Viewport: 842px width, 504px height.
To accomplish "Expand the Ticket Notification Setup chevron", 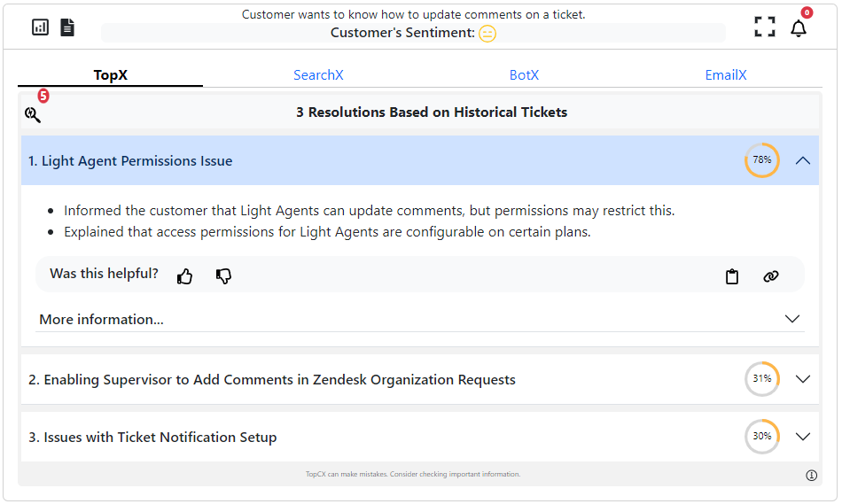I will click(803, 437).
